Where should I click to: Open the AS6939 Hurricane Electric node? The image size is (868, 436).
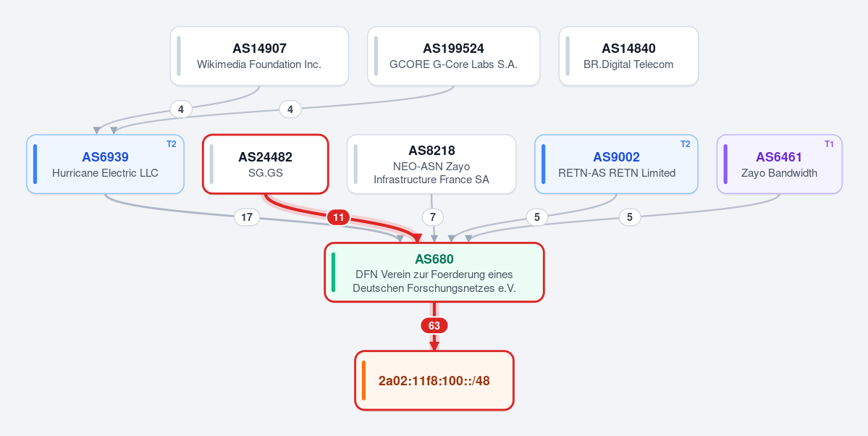[x=105, y=164]
